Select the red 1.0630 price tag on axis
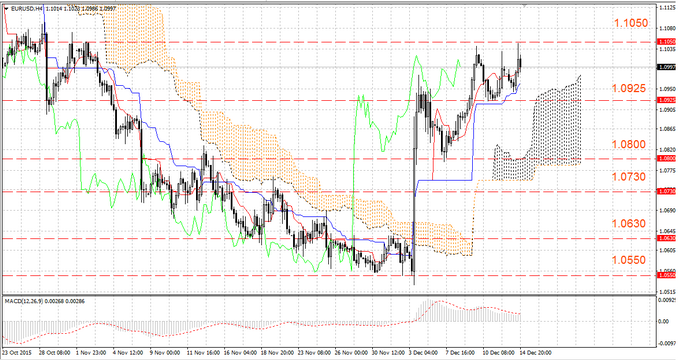The height and width of the screenshot is (360, 685). 667,238
